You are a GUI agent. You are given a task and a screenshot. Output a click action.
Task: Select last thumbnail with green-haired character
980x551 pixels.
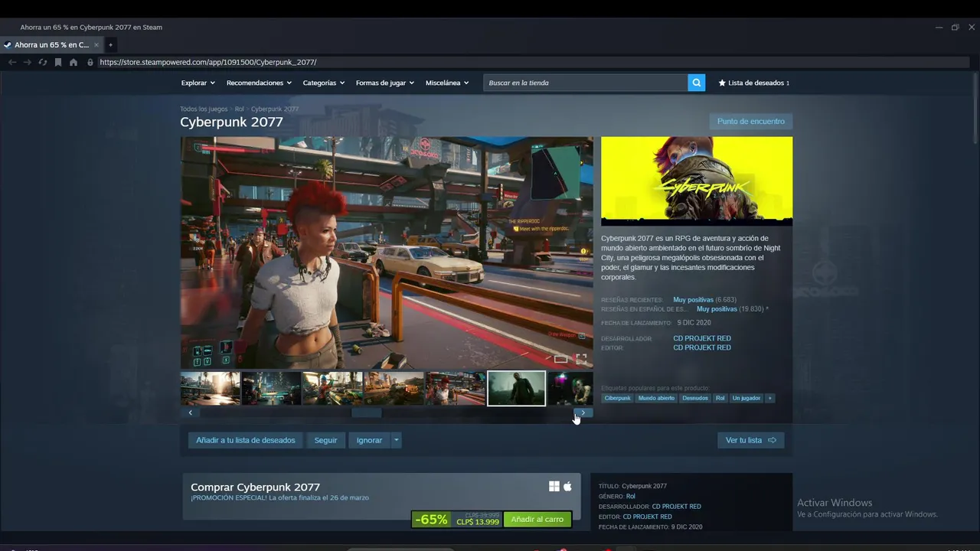570,389
